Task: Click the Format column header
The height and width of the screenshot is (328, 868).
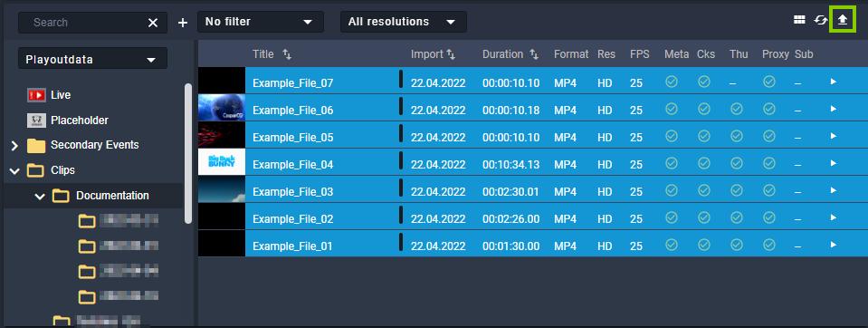Action: pyautogui.click(x=571, y=54)
